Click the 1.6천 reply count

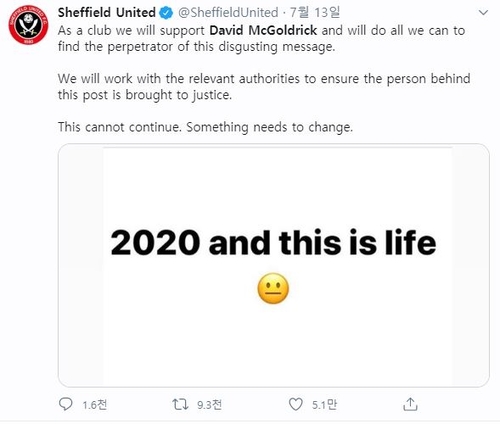(95, 405)
